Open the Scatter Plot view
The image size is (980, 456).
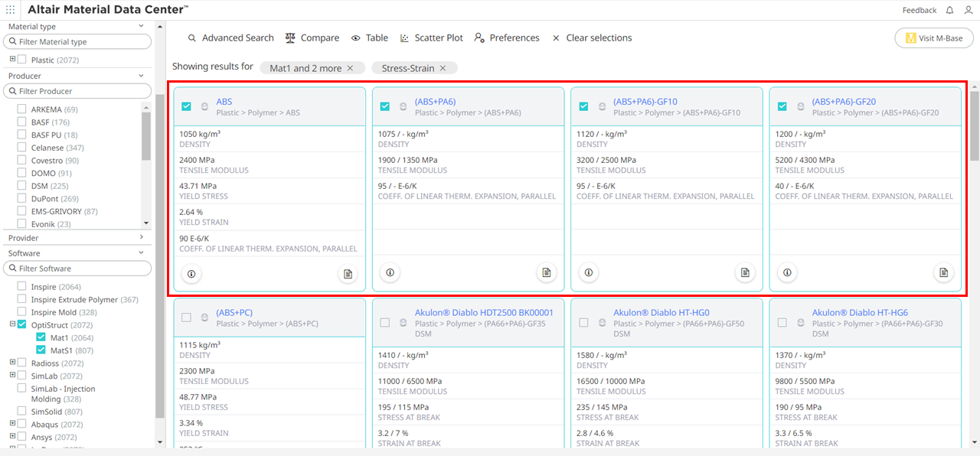[431, 38]
